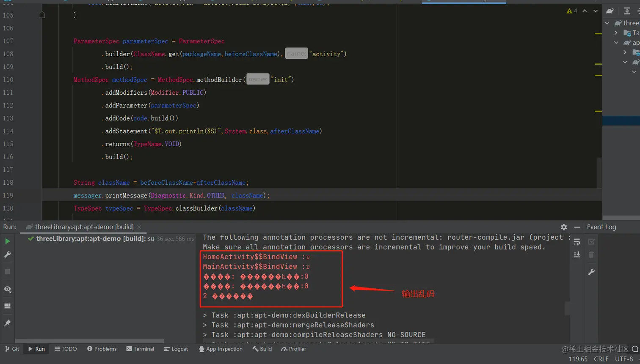Click the Event Log panel title

pos(601,227)
